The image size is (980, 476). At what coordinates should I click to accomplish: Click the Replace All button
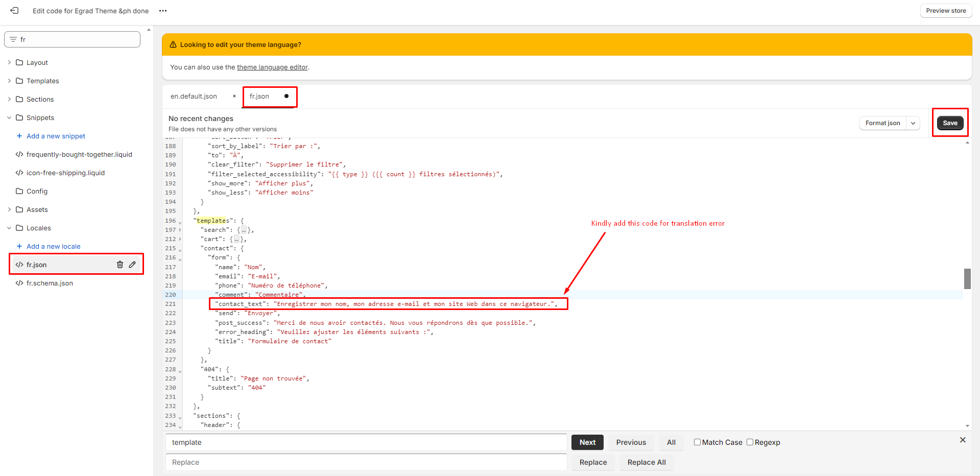coord(647,462)
